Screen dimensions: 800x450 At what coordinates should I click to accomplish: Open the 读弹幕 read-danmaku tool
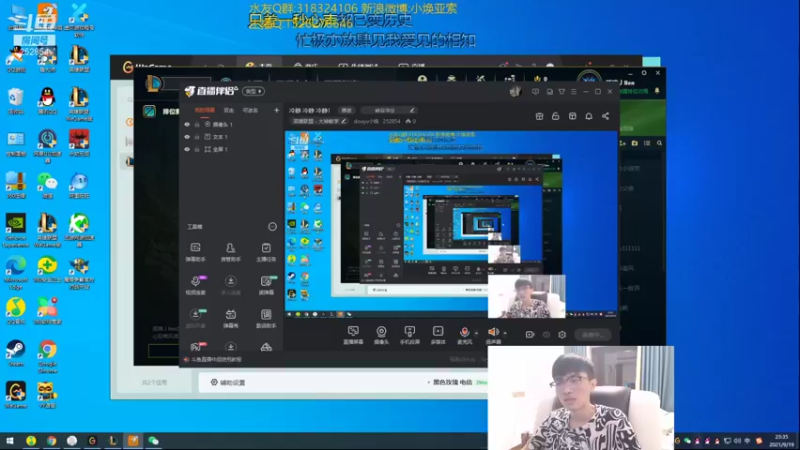(x=266, y=285)
